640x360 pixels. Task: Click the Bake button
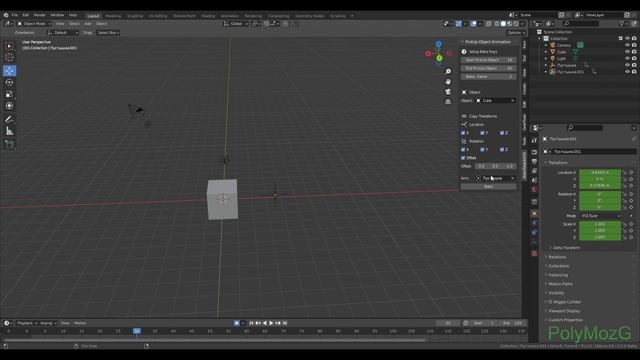pos(489,187)
